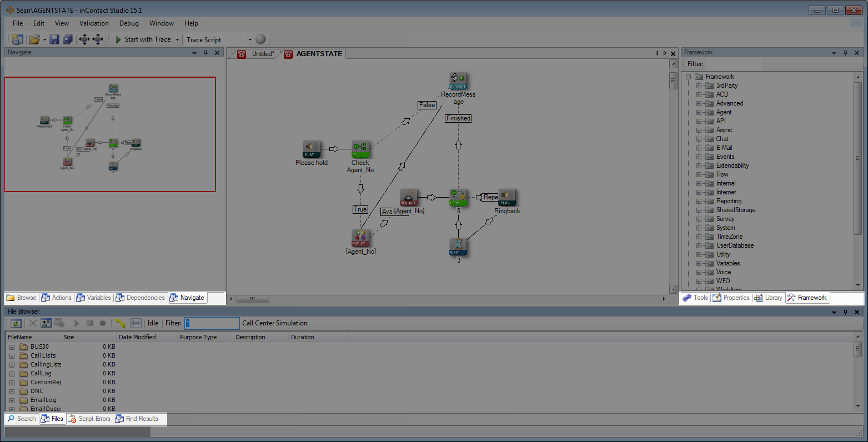Select the LOOP action icon
Image resolution: width=868 pixels, height=442 pixels.
458,197
